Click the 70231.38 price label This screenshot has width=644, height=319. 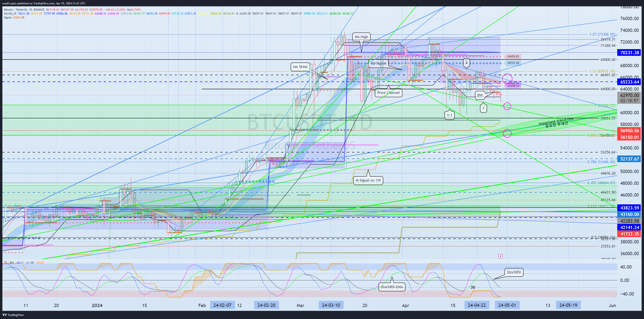coord(629,53)
